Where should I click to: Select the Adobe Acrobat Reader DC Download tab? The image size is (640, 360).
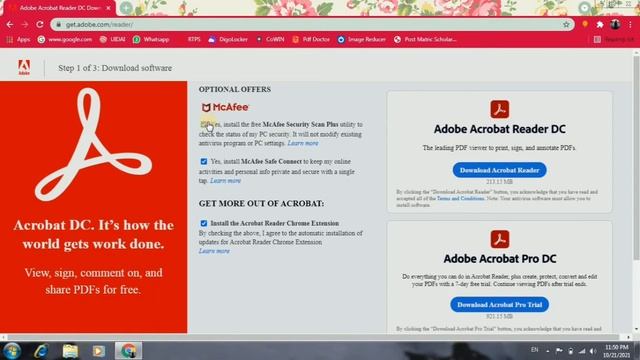pos(60,8)
